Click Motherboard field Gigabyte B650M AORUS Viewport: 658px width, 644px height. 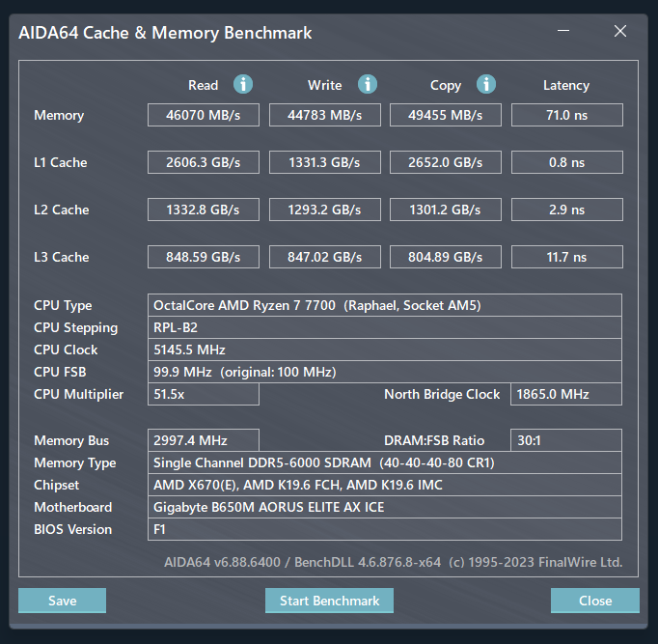385,507
